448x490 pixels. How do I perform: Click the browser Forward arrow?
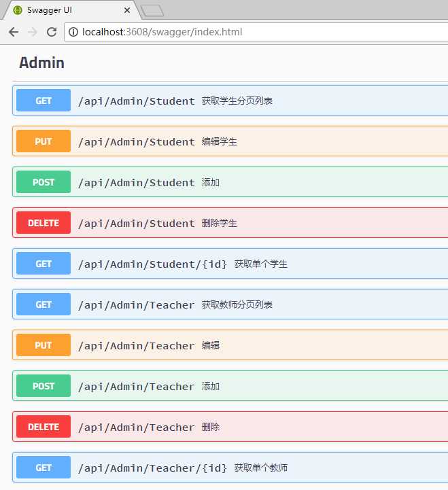coord(33,32)
